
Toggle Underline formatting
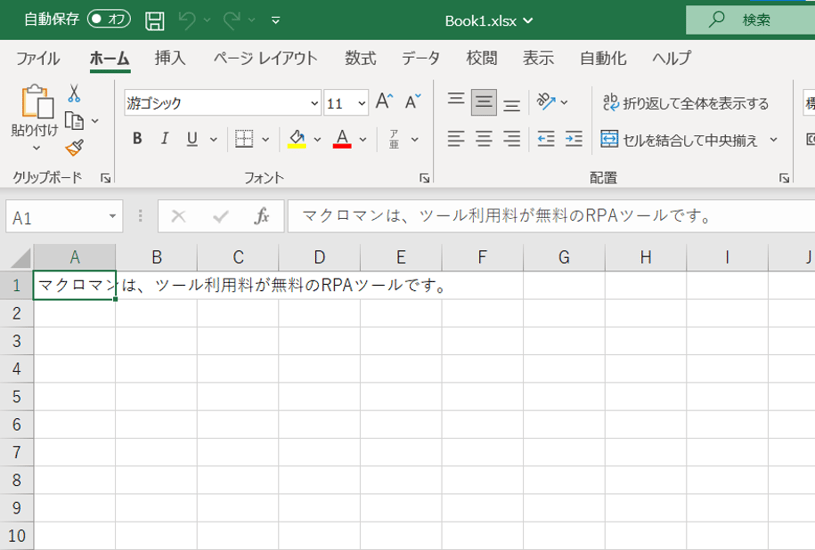click(x=192, y=138)
